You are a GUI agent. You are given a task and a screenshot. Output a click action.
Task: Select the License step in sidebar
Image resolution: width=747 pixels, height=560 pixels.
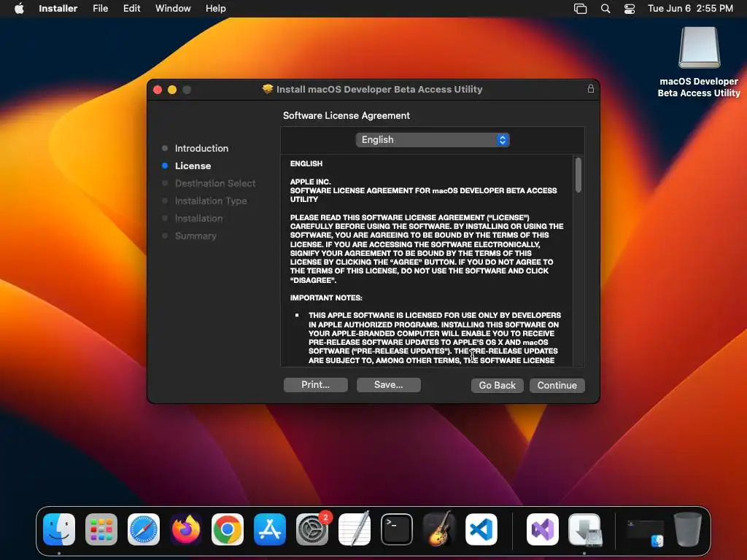coord(193,166)
